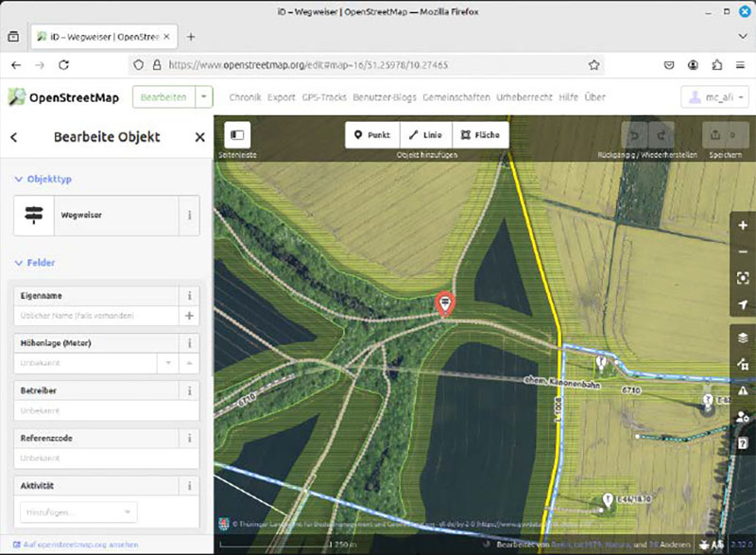Open background layer settings panel
This screenshot has width=756, height=555.
743,337
